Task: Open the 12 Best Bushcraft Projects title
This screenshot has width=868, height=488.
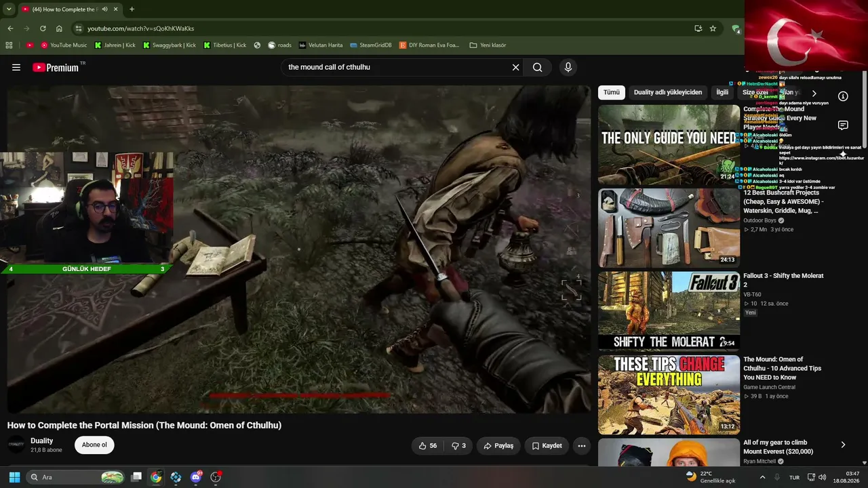Action: coord(783,201)
